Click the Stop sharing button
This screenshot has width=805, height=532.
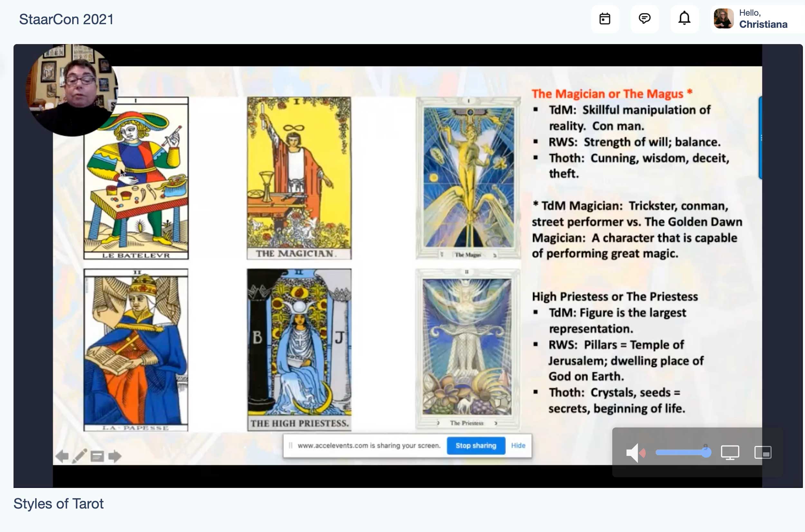[476, 445]
